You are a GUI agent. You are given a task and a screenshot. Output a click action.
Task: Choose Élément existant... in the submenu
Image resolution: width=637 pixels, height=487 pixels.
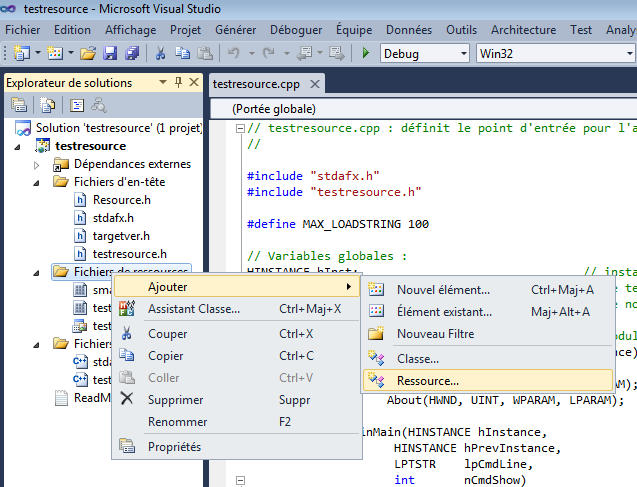click(488, 312)
